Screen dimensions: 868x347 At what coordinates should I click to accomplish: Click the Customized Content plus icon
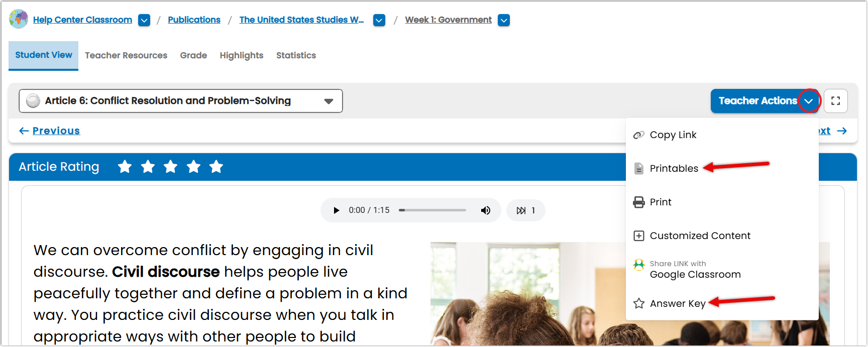coord(638,236)
